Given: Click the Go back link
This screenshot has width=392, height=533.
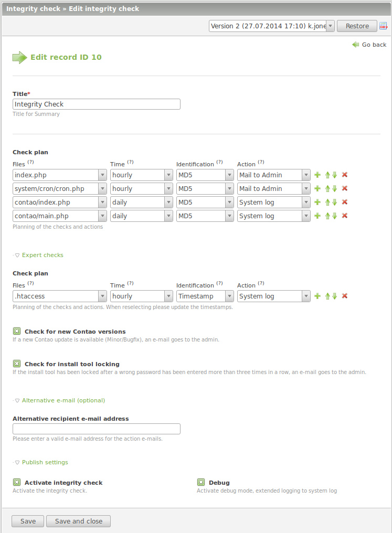Looking at the screenshot, I should tap(369, 45).
